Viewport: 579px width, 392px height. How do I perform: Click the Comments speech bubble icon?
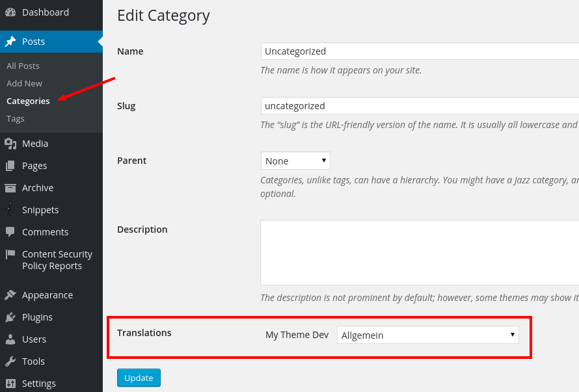(10, 232)
